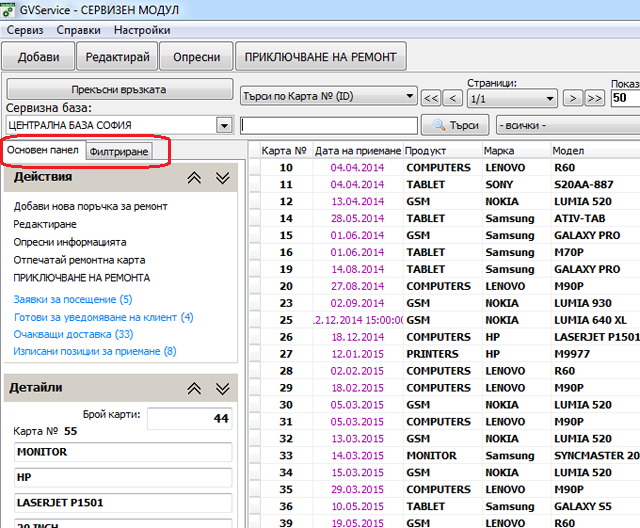Viewport: 640px width, 528px height.
Task: Click the Редактиране action
Action: coord(45,224)
